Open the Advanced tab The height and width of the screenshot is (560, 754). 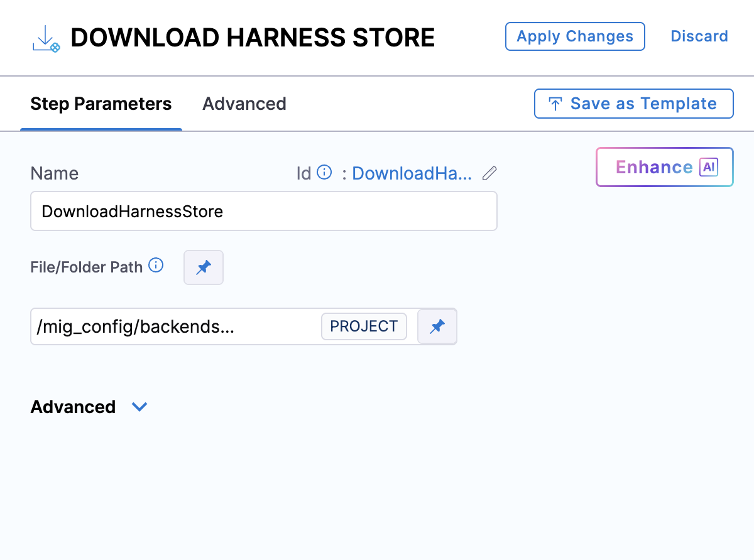point(244,104)
